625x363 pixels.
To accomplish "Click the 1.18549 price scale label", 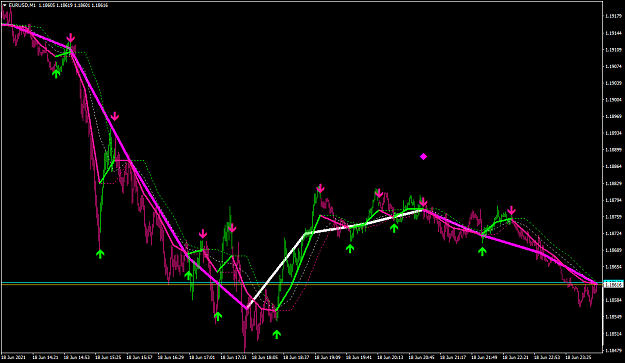I will [613, 317].
